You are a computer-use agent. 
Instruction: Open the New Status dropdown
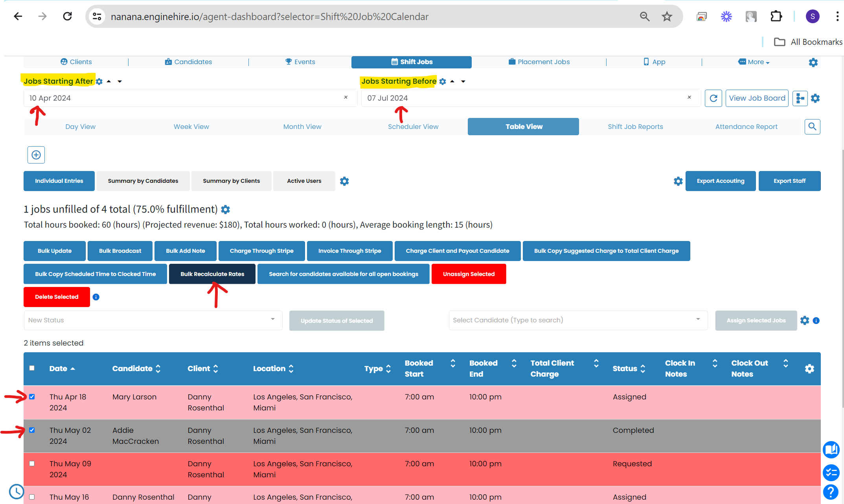[x=153, y=320]
